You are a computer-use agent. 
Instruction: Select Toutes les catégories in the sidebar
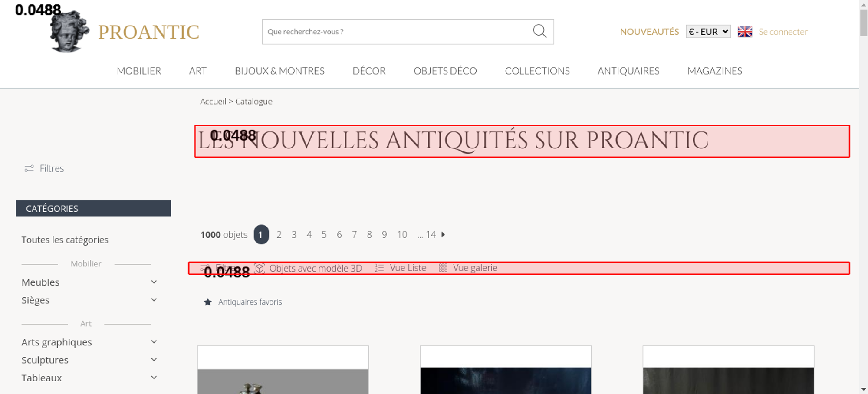[65, 240]
